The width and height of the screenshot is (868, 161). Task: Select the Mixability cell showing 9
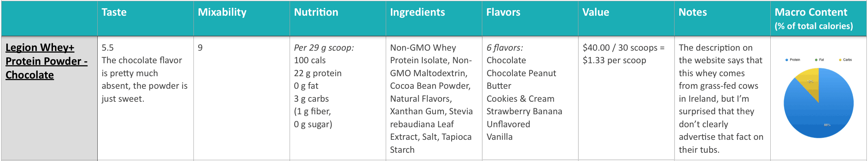[x=242, y=98]
